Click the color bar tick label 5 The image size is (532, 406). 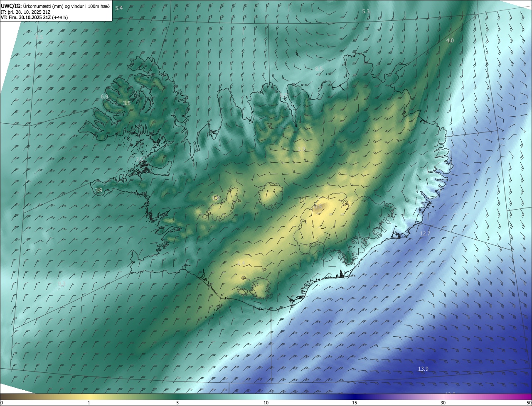click(177, 403)
